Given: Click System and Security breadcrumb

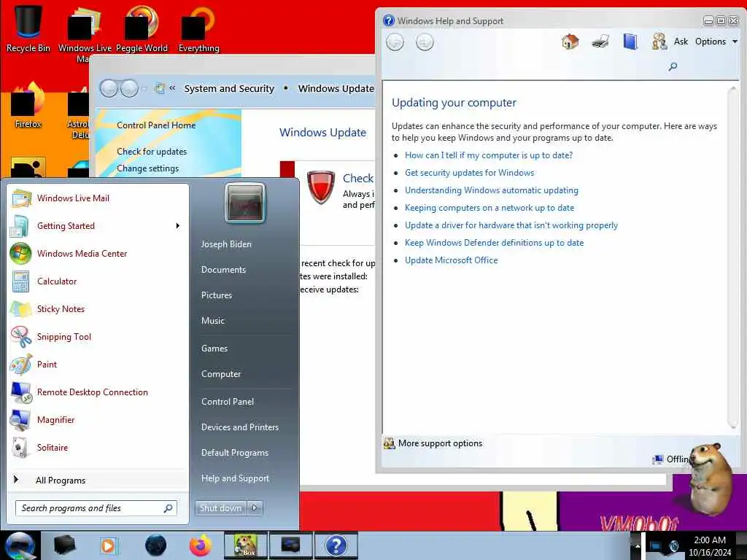Looking at the screenshot, I should pyautogui.click(x=229, y=88).
